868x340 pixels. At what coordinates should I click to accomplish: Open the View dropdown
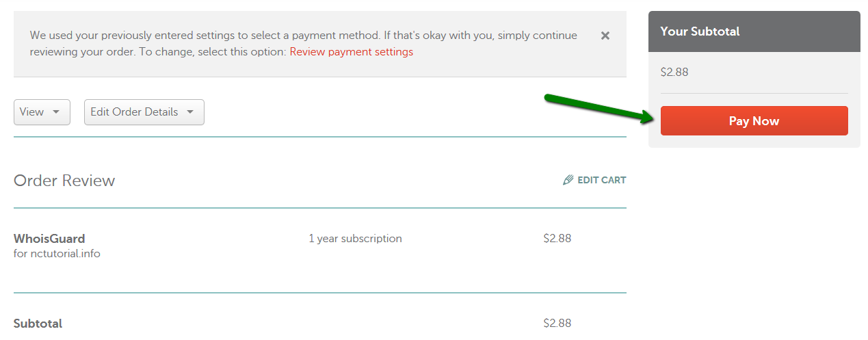42,112
